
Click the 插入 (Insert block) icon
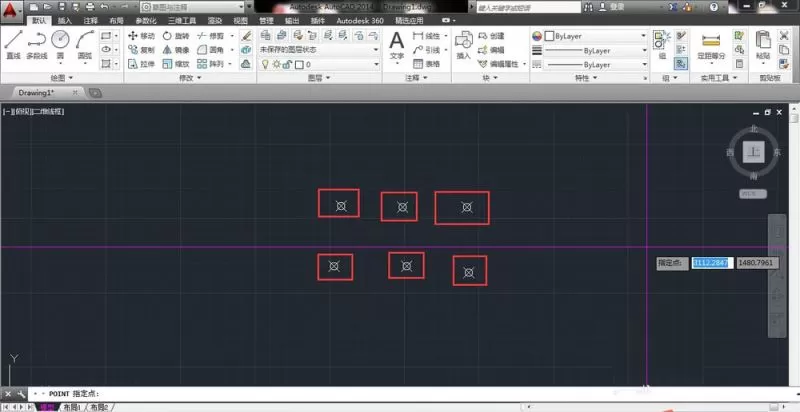[x=464, y=45]
